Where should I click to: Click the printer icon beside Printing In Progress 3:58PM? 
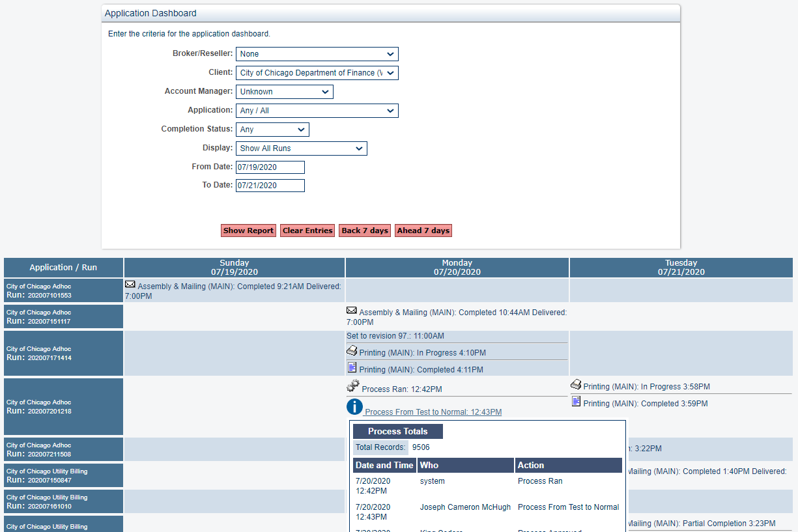[576, 385]
